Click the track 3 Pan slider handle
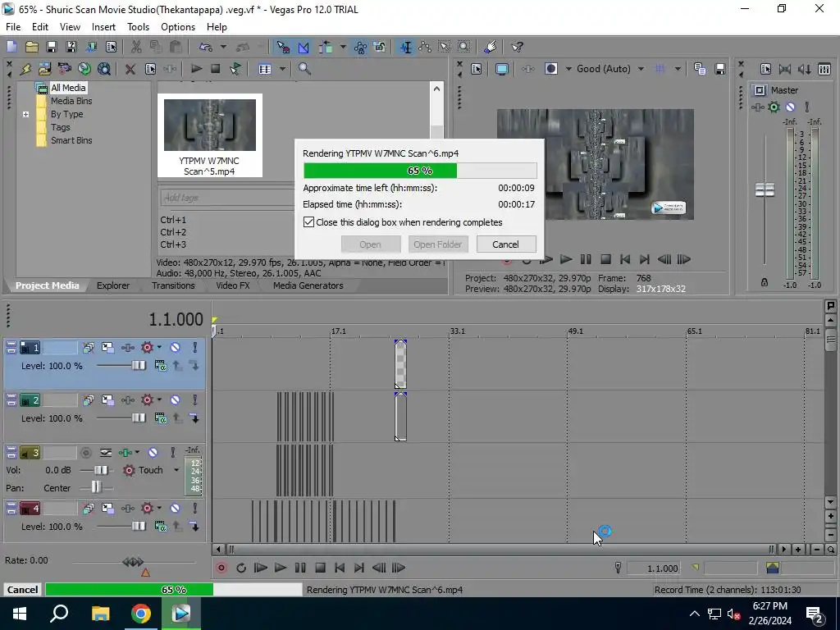840x630 pixels. click(x=96, y=487)
